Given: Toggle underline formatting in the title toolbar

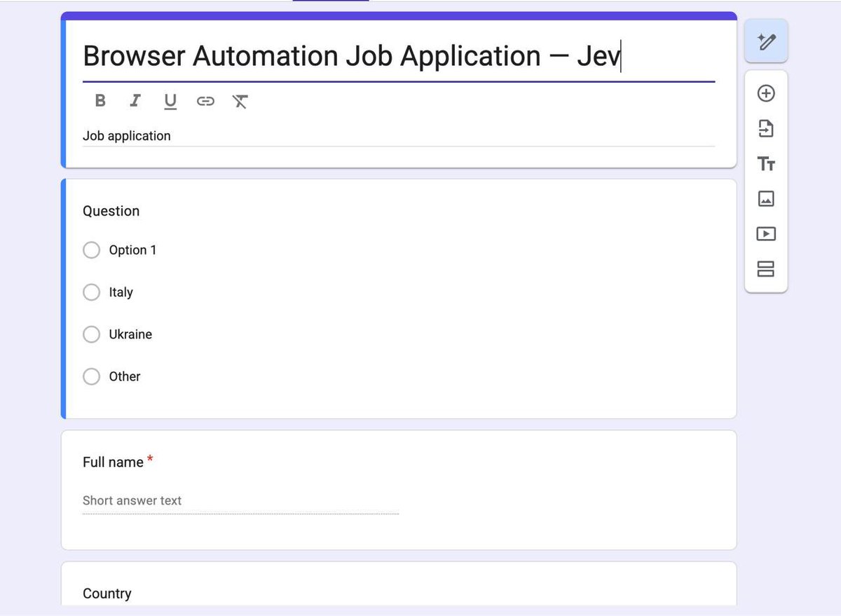Looking at the screenshot, I should pyautogui.click(x=170, y=102).
